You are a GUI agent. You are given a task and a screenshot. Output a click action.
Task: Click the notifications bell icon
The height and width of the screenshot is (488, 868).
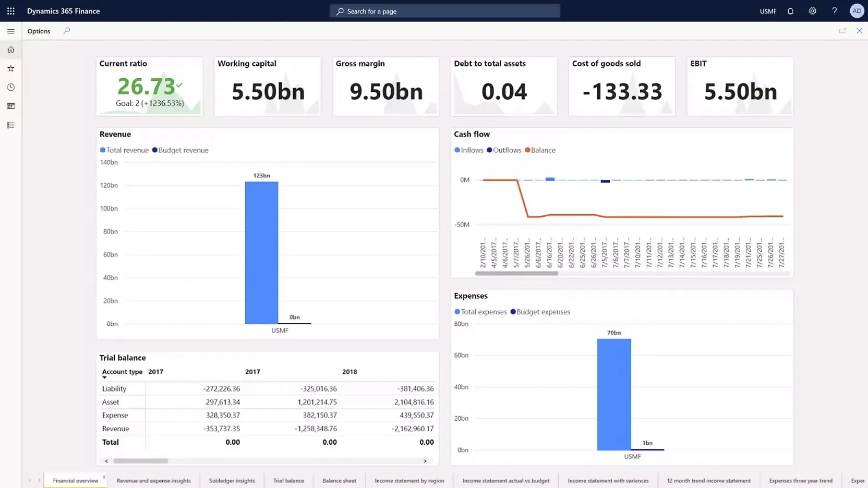click(790, 11)
